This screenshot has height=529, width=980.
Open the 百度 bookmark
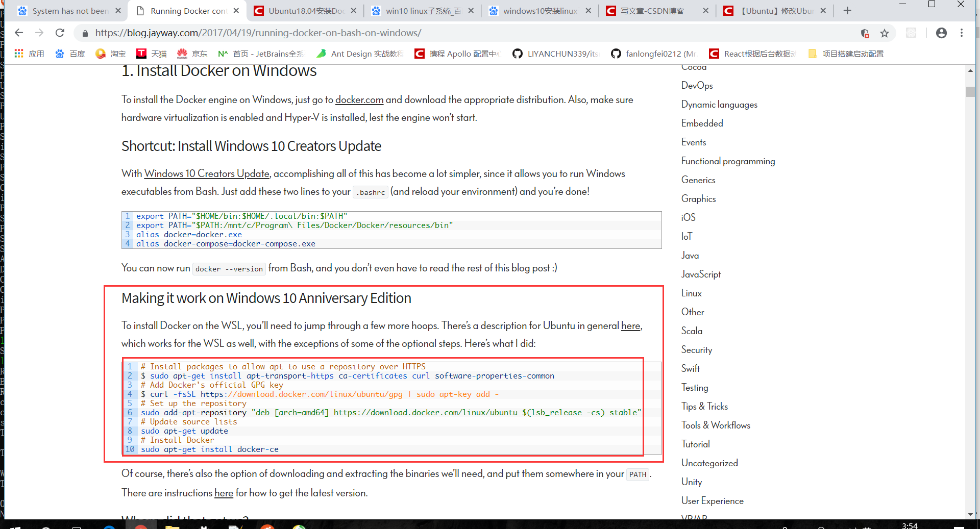pyautogui.click(x=70, y=54)
